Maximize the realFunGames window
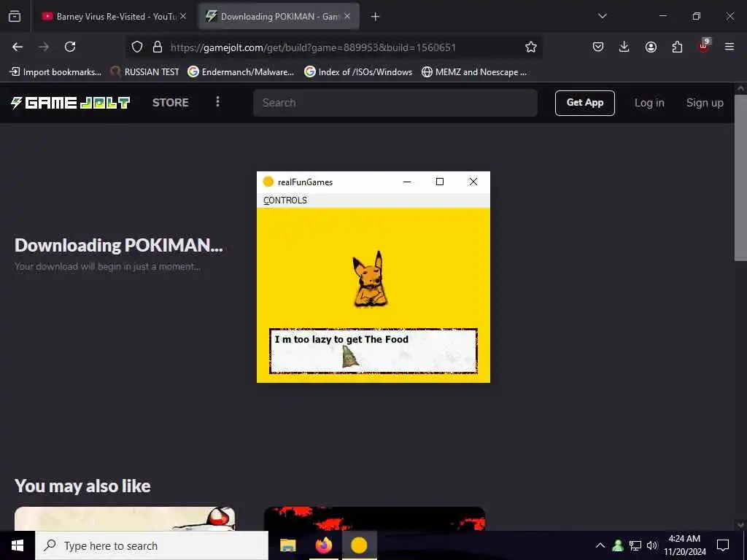Screen dimensions: 747x560 [440, 182]
